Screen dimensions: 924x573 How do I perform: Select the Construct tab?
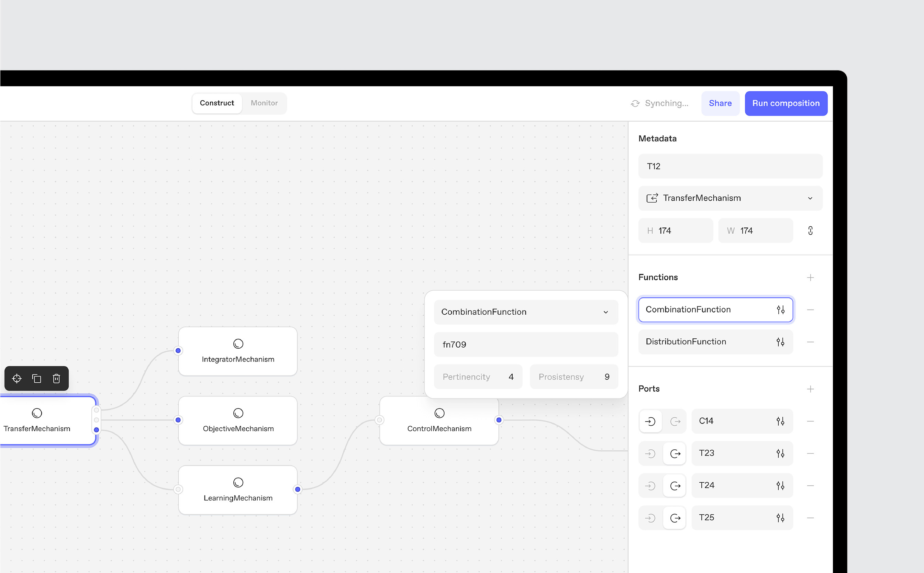(217, 103)
